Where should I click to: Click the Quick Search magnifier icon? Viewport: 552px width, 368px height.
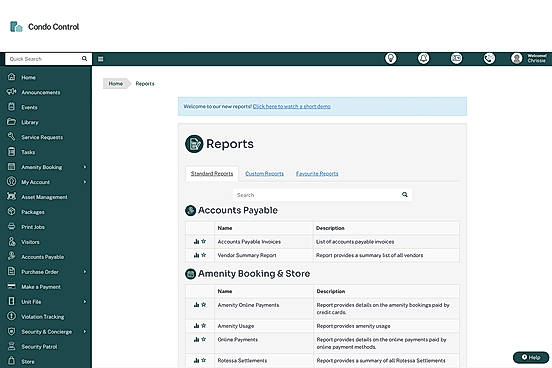pos(84,58)
